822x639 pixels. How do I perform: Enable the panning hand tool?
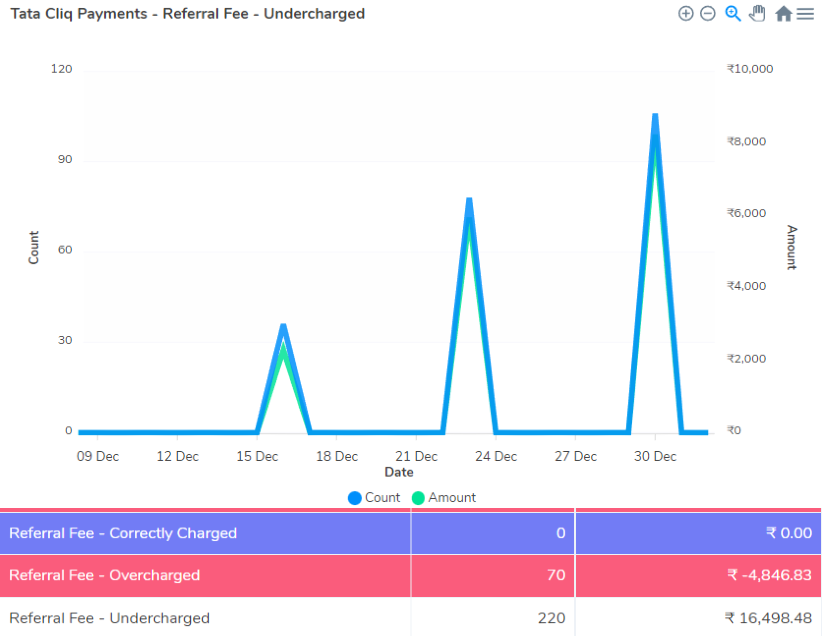tap(757, 14)
